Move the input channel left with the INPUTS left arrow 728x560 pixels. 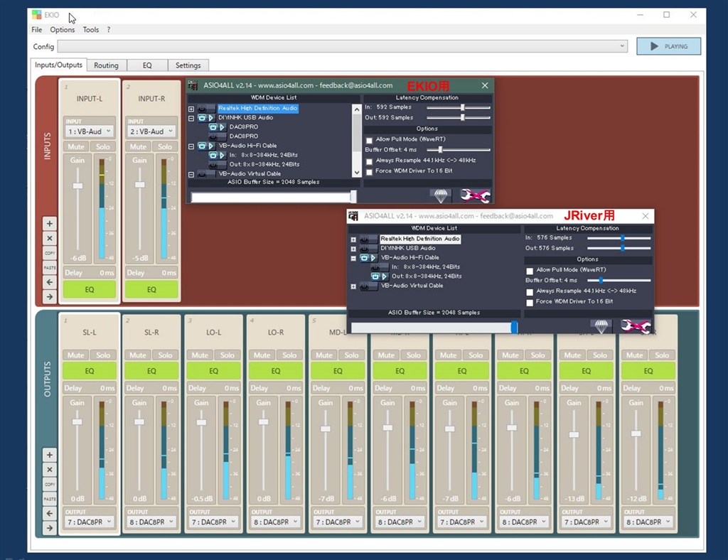tap(49, 282)
